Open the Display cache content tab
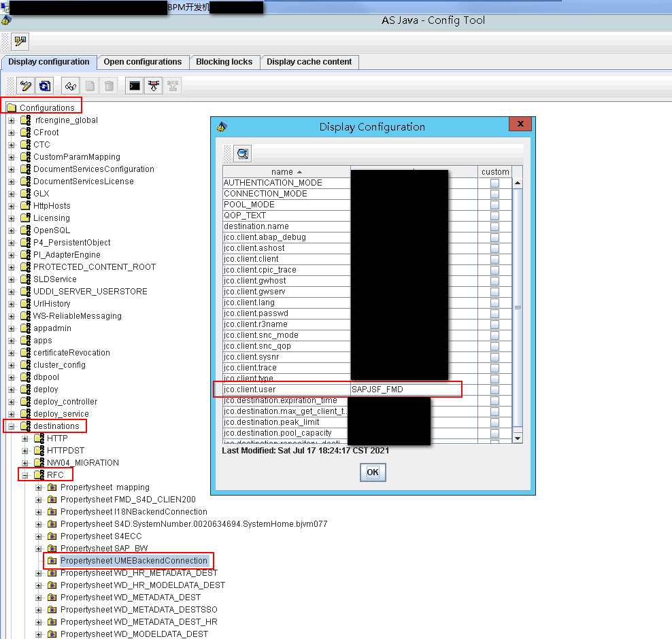The width and height of the screenshot is (672, 639). (309, 62)
